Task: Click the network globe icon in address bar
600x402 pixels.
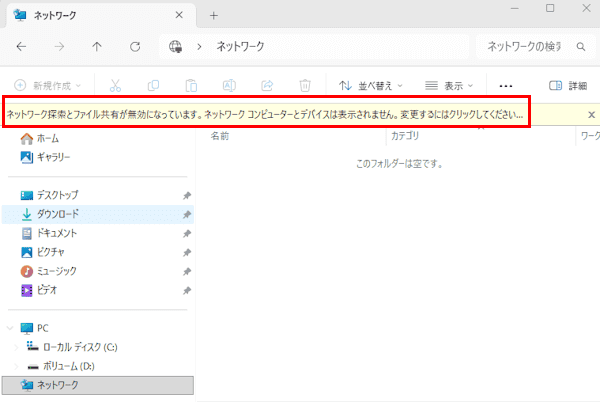Action: [176, 47]
